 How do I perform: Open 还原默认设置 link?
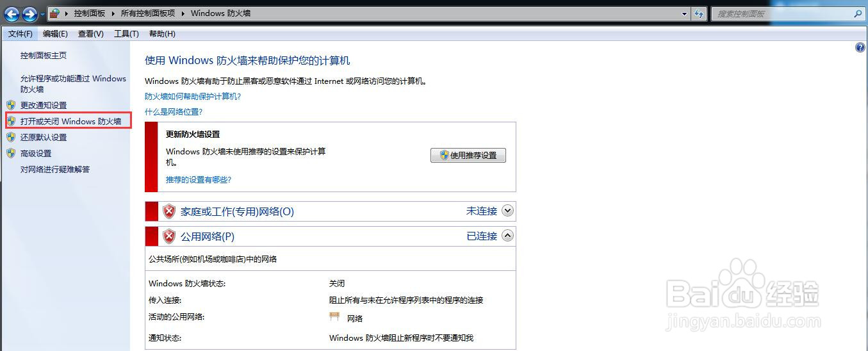click(44, 137)
